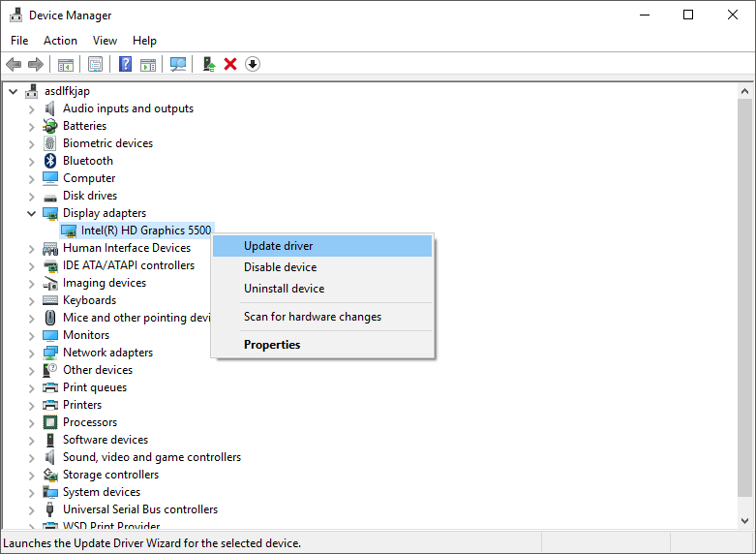Image resolution: width=756 pixels, height=554 pixels.
Task: Expand the System devices category
Action: click(x=32, y=492)
